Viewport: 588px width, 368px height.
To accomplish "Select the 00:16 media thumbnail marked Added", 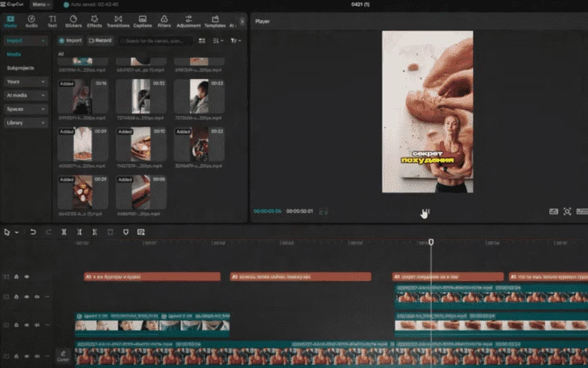I will tap(82, 97).
